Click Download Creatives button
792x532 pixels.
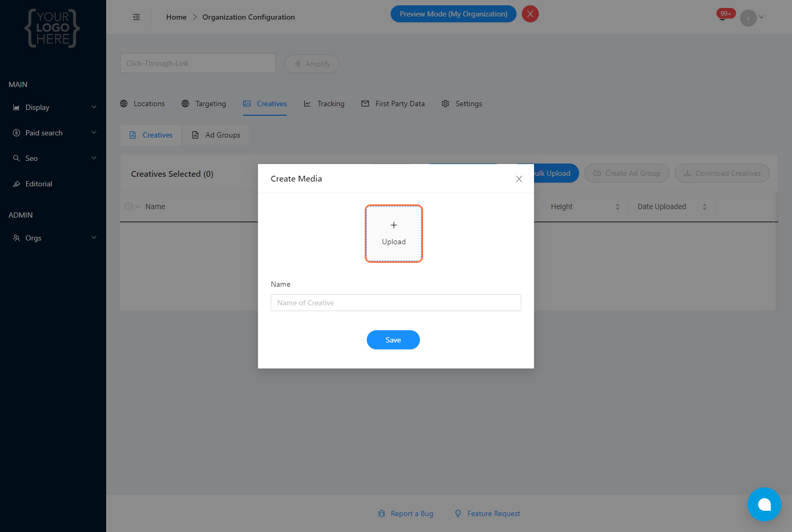722,173
